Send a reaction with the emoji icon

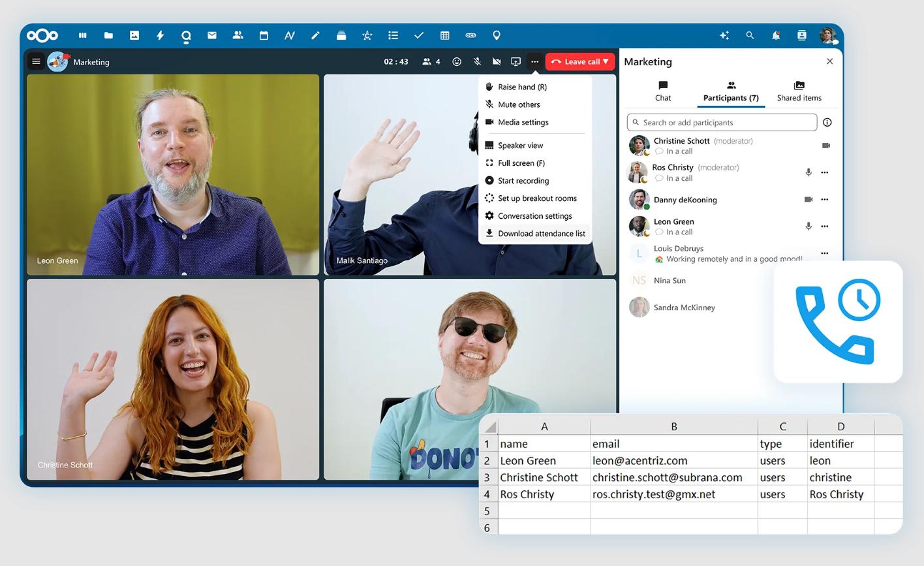(457, 61)
